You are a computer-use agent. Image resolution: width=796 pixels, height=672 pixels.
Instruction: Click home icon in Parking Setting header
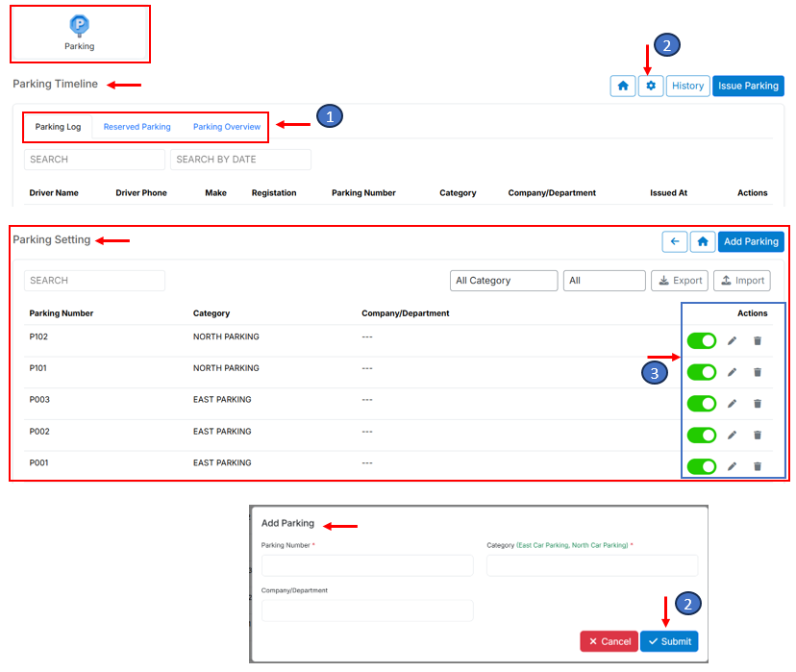[703, 242]
